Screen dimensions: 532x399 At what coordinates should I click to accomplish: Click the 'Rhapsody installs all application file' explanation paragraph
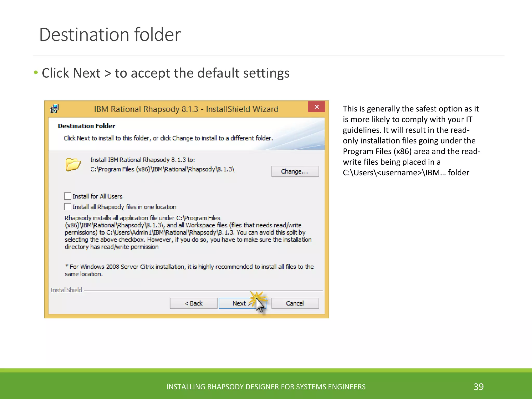(188, 232)
